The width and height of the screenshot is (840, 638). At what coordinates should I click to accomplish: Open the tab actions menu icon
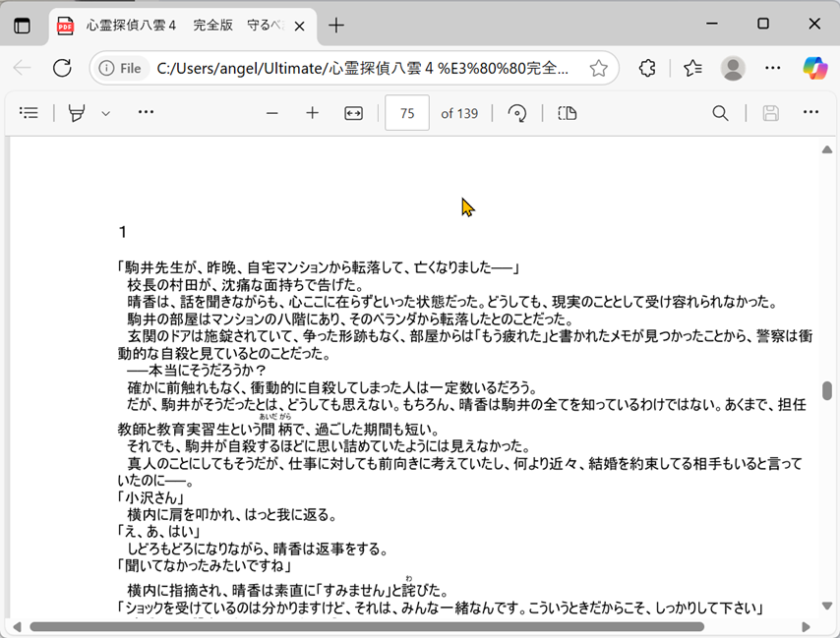coord(22,26)
